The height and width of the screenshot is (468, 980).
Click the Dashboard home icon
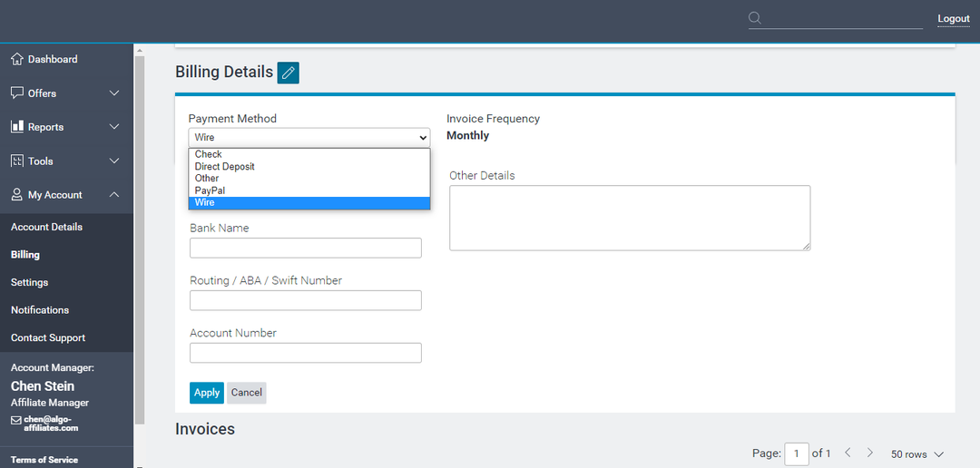point(17,59)
